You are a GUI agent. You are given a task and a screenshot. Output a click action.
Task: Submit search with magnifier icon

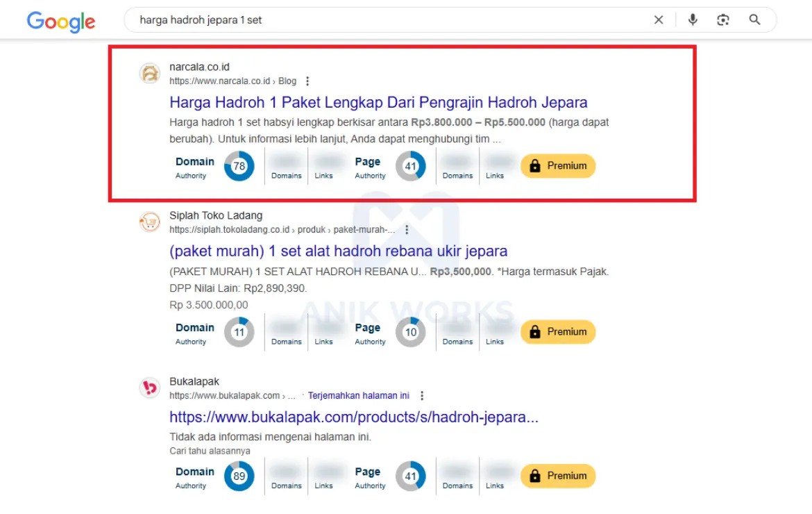(x=755, y=20)
